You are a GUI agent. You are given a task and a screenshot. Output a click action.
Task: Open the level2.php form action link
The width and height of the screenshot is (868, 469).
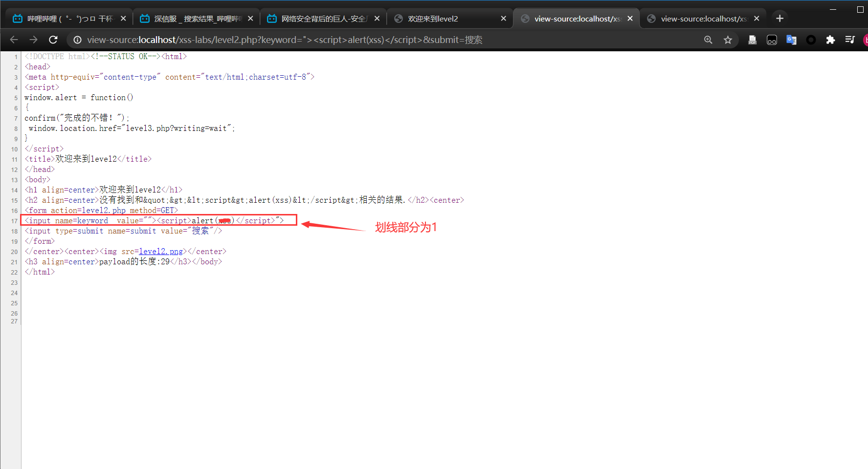104,211
